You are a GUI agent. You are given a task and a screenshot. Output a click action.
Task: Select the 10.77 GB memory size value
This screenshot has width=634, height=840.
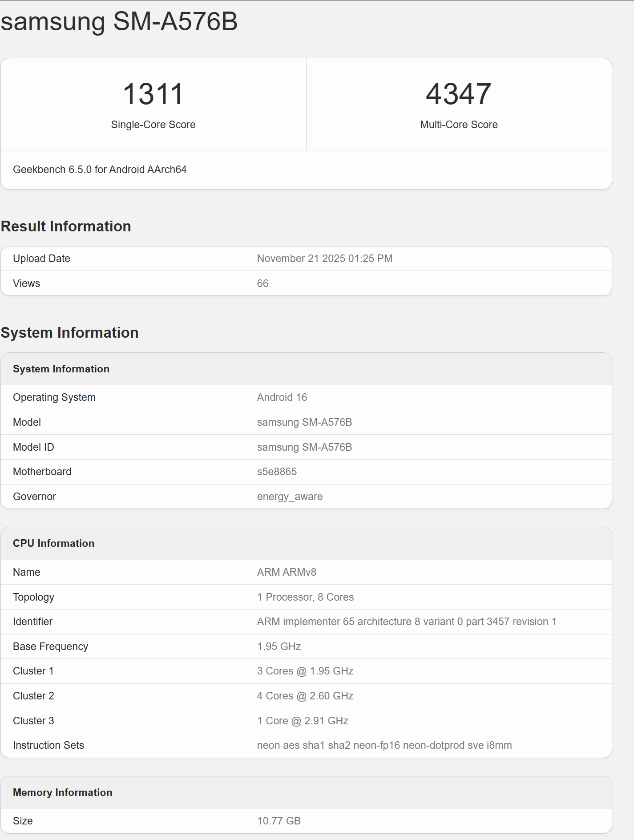coord(279,821)
